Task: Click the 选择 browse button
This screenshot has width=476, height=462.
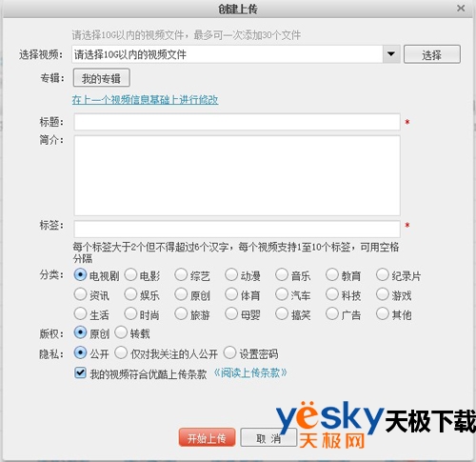Action: tap(432, 54)
